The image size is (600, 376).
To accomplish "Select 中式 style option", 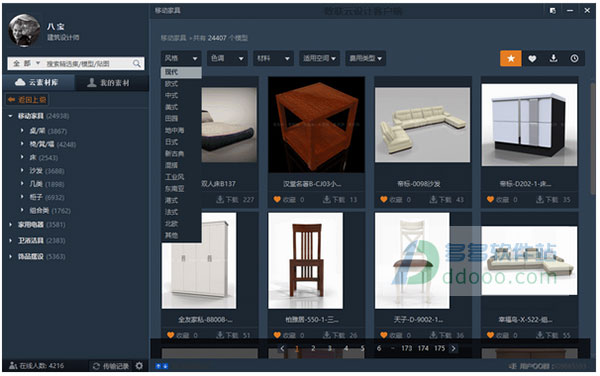I will point(181,95).
